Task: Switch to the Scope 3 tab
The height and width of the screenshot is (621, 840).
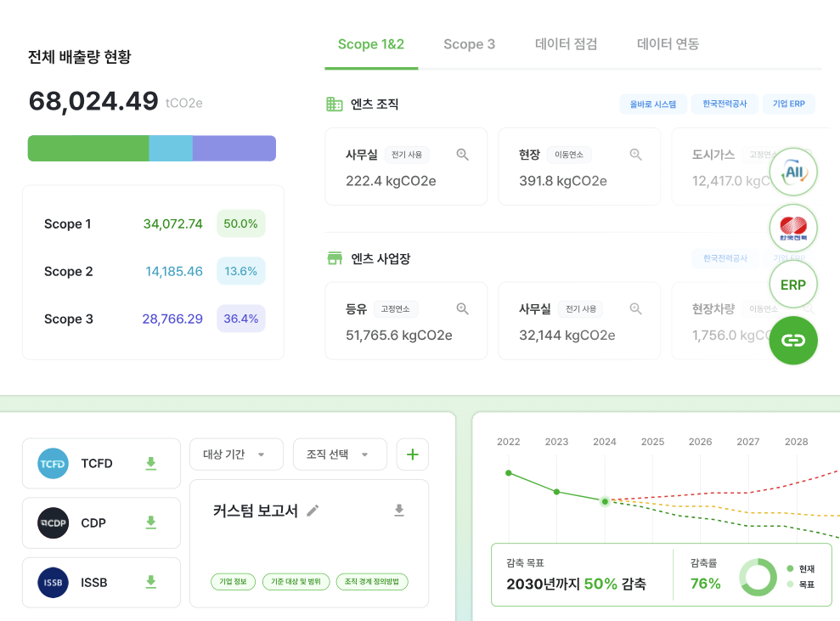Action: coord(469,44)
